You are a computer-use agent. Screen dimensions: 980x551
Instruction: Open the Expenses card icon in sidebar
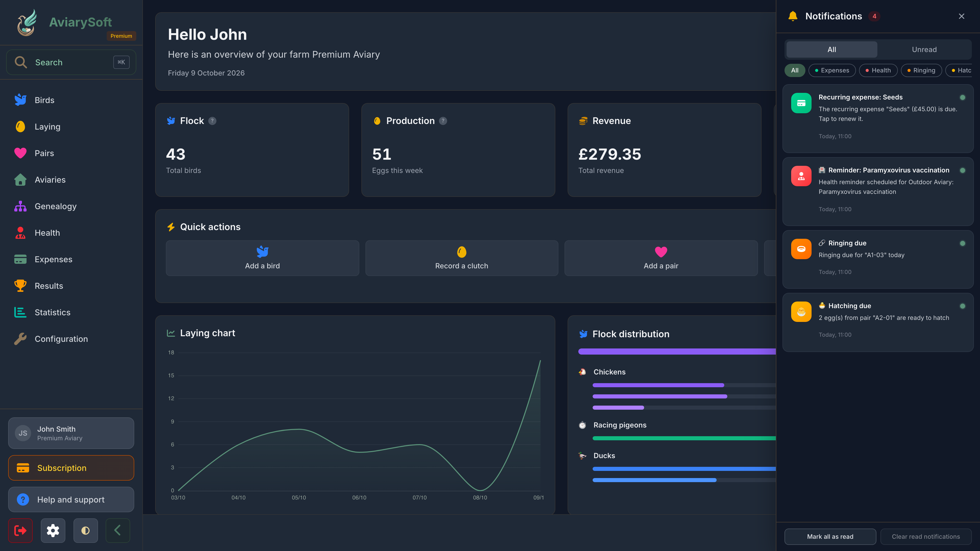click(20, 259)
